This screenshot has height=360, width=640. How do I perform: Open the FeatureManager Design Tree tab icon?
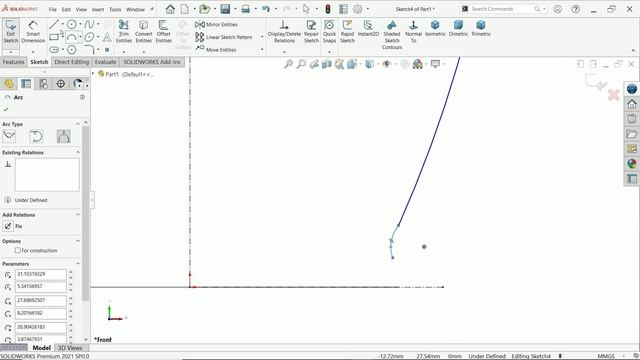9,84
